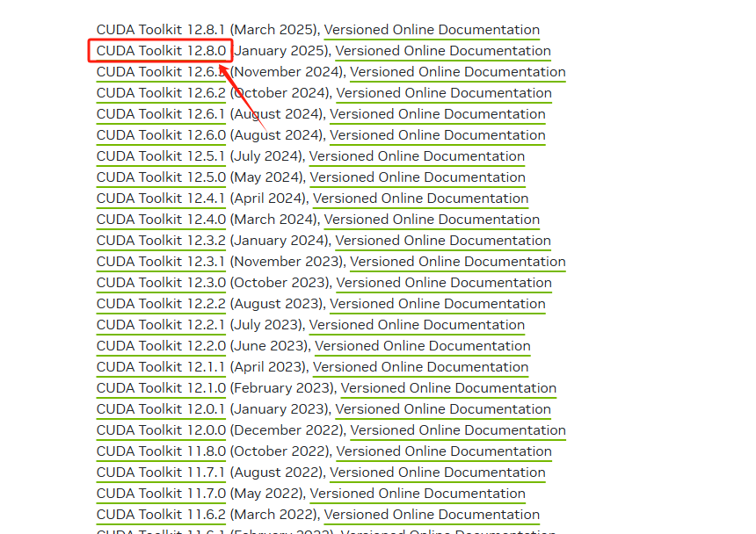
Task: Open CUDA Toolkit 12.0.0 link
Action: point(161,430)
